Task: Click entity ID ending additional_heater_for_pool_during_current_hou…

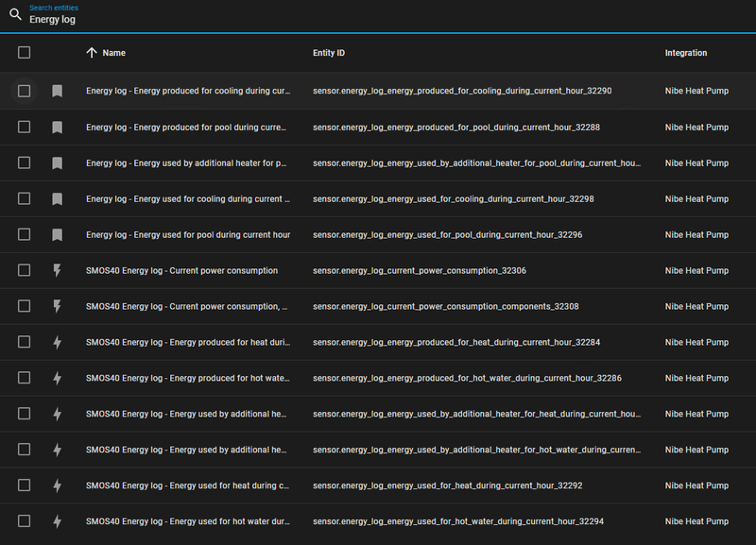Action: coord(477,163)
